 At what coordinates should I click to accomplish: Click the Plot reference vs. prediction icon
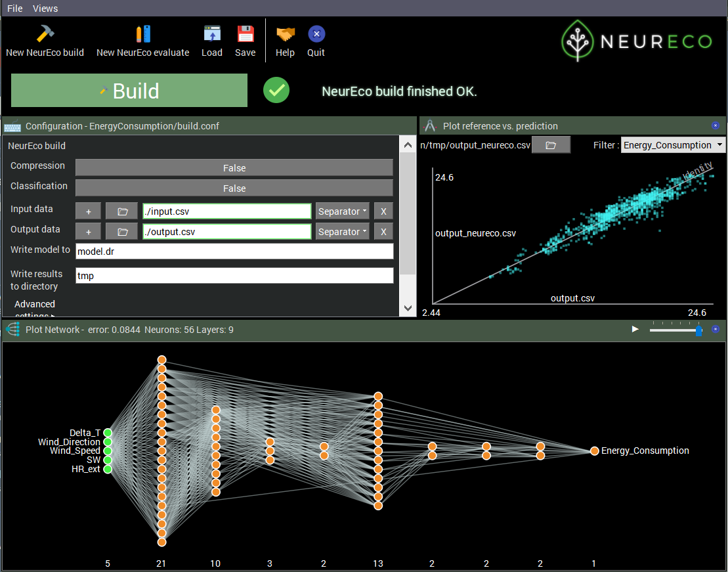point(430,126)
